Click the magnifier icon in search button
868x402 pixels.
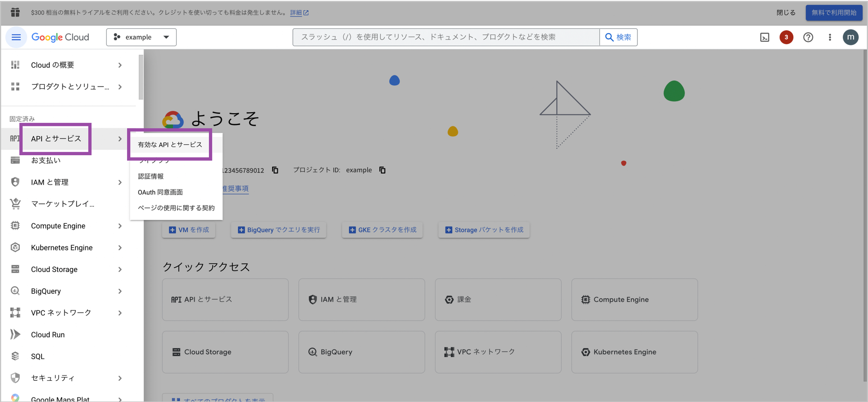coord(609,37)
